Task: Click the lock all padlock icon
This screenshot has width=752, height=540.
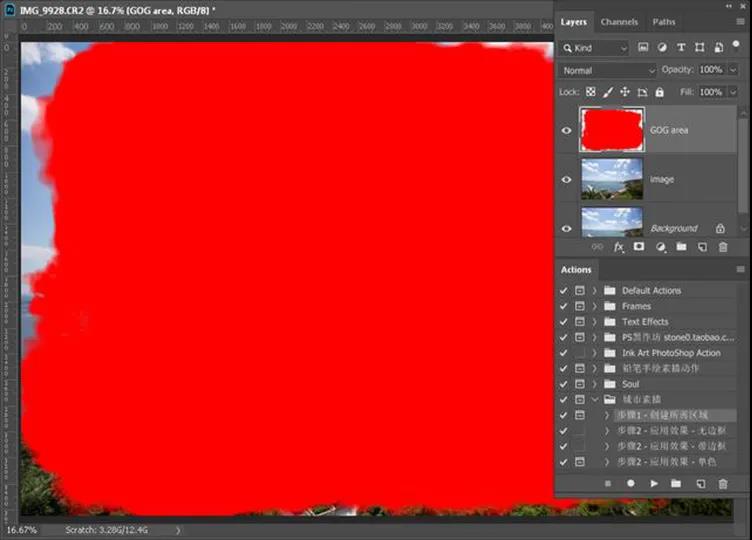Action: [x=659, y=92]
